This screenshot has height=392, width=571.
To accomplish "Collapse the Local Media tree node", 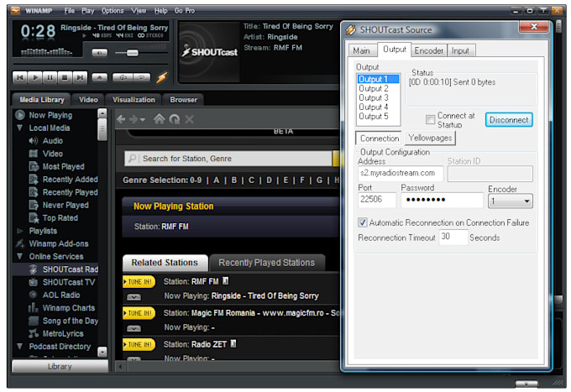I will point(19,128).
